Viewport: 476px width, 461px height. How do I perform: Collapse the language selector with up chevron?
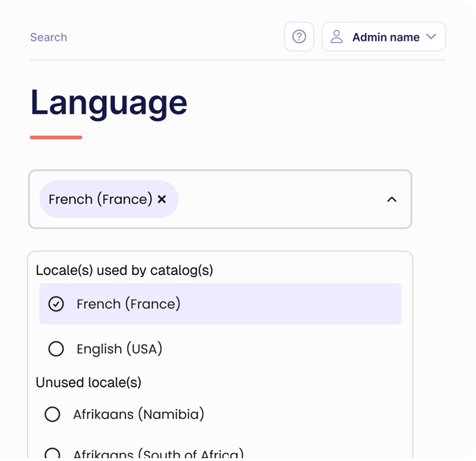[x=392, y=199]
